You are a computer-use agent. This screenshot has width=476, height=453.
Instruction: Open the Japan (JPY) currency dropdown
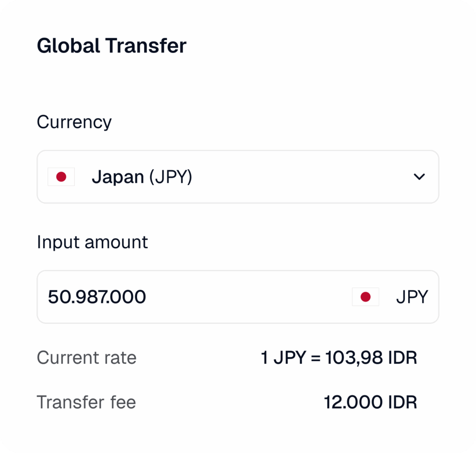[238, 177]
